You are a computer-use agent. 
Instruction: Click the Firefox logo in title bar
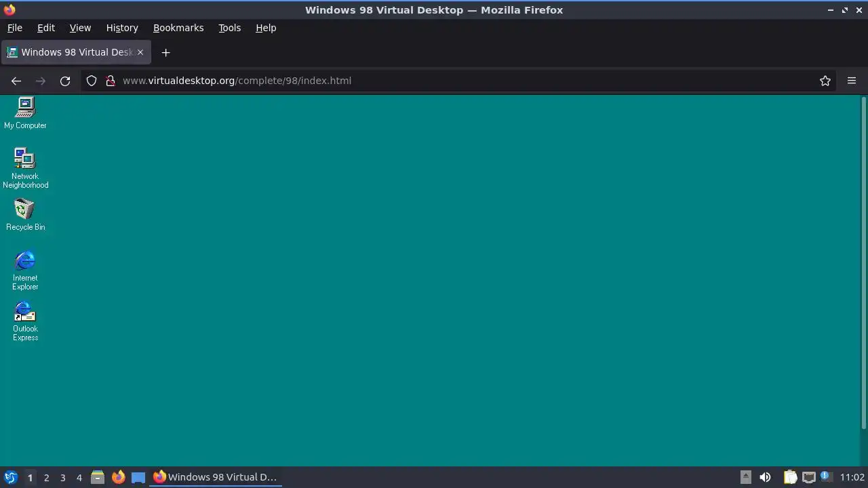click(x=9, y=10)
